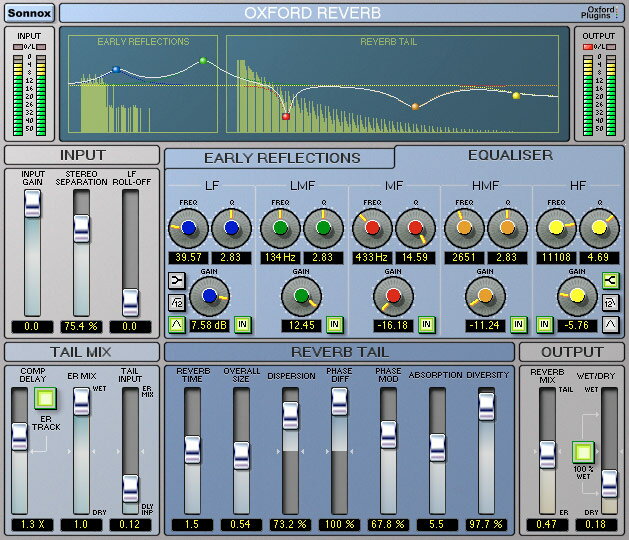Image resolution: width=629 pixels, height=540 pixels.
Task: Click the ER MIX slider handle
Action: coord(81,402)
